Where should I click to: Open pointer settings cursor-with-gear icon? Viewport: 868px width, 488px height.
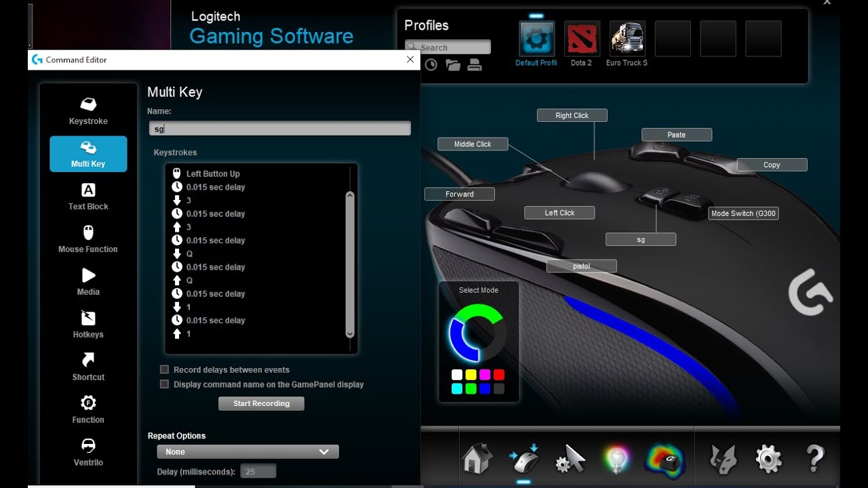pyautogui.click(x=570, y=460)
